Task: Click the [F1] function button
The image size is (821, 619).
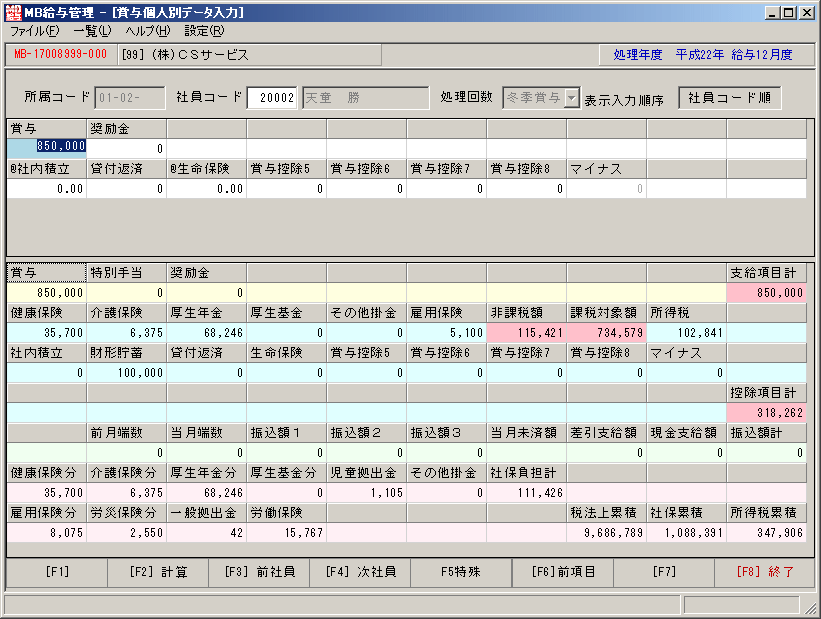Action: point(57,572)
